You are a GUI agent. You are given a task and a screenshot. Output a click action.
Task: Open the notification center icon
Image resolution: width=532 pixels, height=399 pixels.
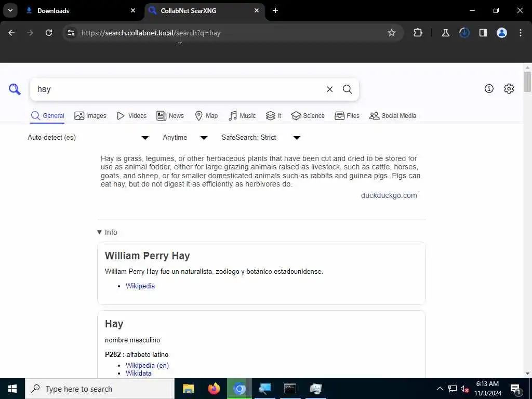pyautogui.click(x=515, y=389)
